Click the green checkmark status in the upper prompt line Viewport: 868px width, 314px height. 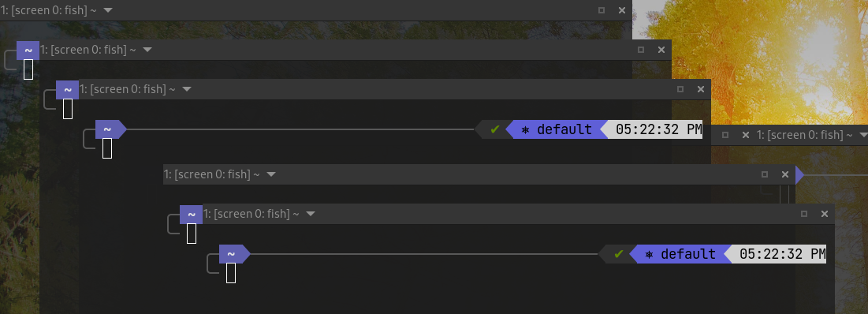(x=495, y=129)
